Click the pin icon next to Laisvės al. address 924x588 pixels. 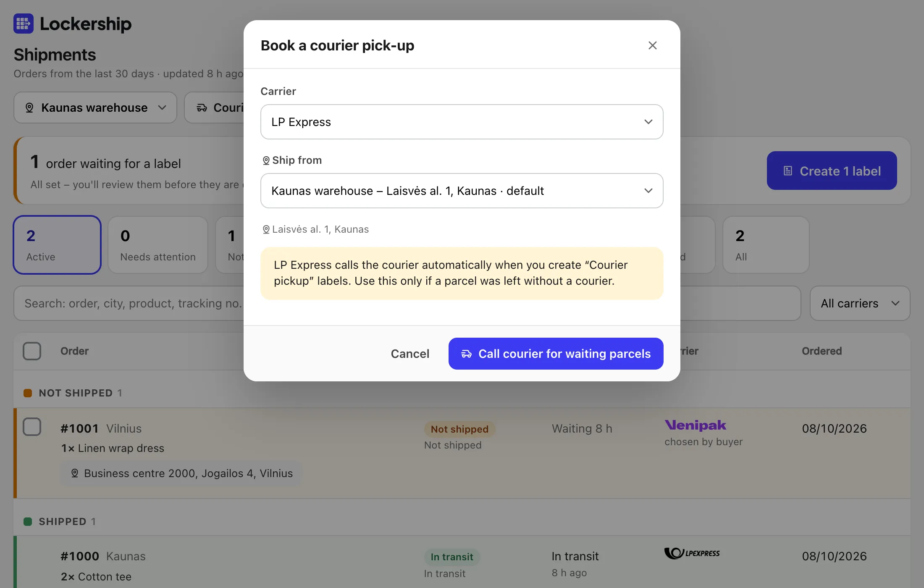point(266,229)
